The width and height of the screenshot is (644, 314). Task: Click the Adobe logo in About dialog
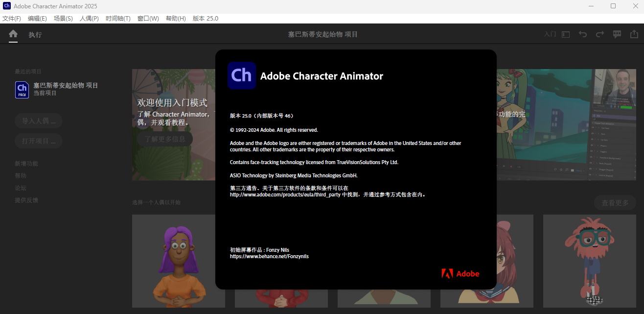tap(460, 273)
